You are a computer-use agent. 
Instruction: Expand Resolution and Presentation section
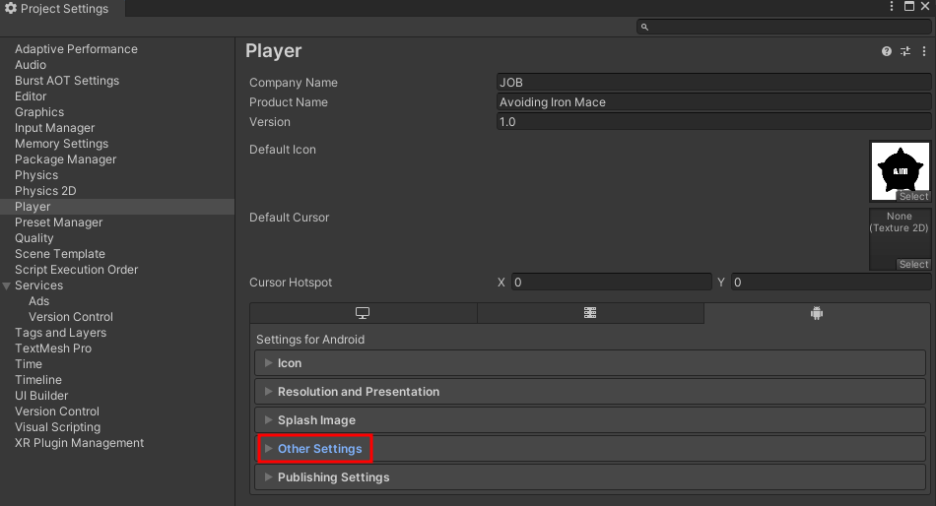pyautogui.click(x=590, y=391)
